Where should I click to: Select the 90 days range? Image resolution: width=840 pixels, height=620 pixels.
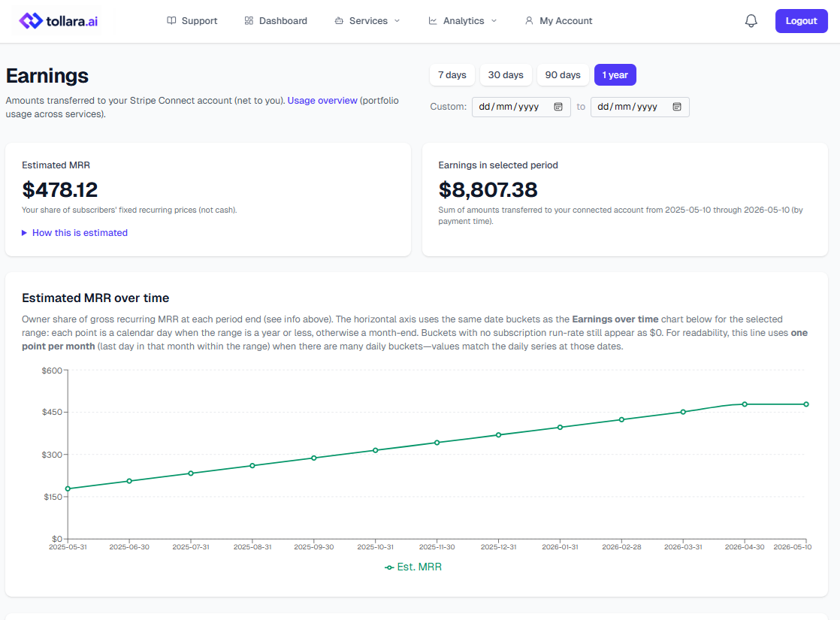(x=563, y=75)
